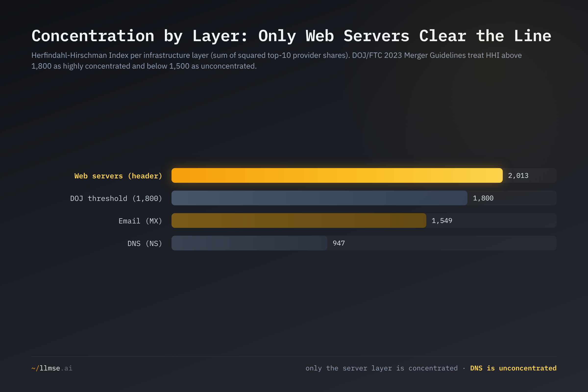Click the highlighted 'DNS is unconcentrated' footer text
The height and width of the screenshot is (392, 588).
click(x=513, y=368)
